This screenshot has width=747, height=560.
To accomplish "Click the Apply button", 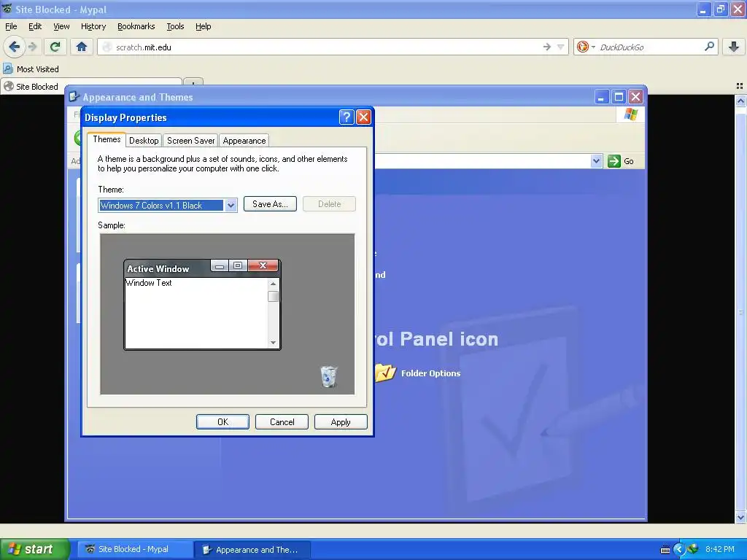I will 341,422.
